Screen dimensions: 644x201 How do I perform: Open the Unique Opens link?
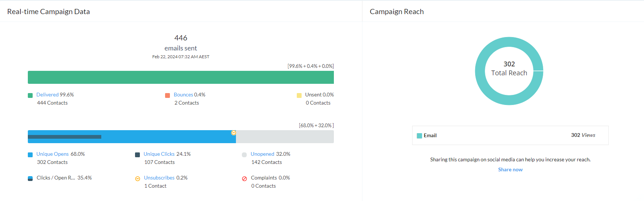point(52,154)
